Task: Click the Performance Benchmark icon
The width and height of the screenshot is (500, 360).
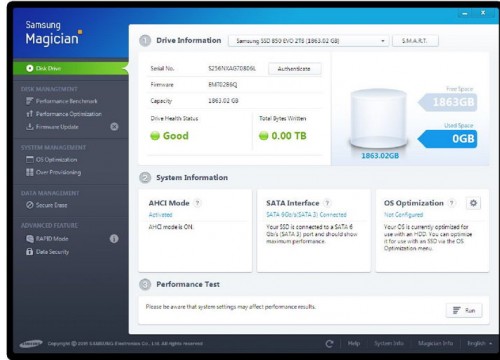Action: (30, 101)
